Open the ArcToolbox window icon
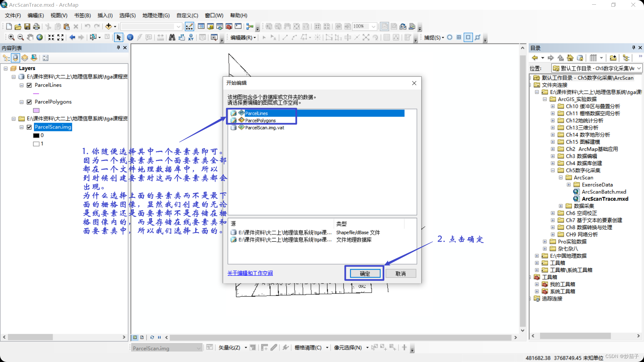Screen dimensions: 644x362 click(x=229, y=26)
